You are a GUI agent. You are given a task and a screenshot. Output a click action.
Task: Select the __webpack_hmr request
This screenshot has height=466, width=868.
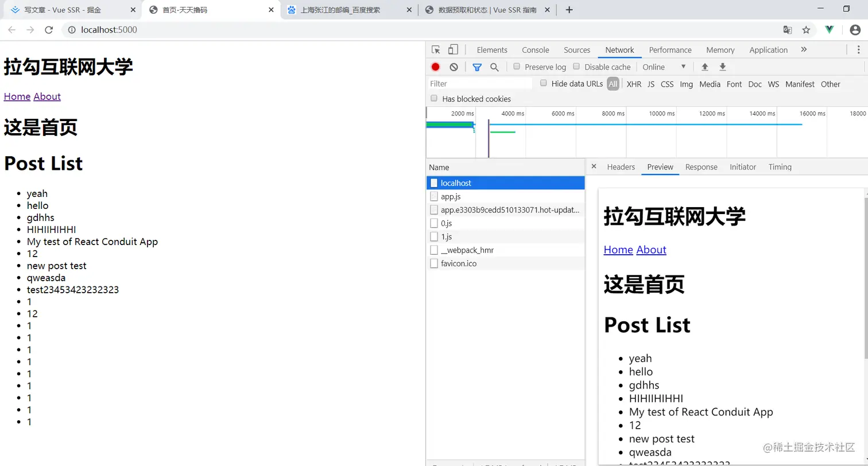tap(505, 250)
